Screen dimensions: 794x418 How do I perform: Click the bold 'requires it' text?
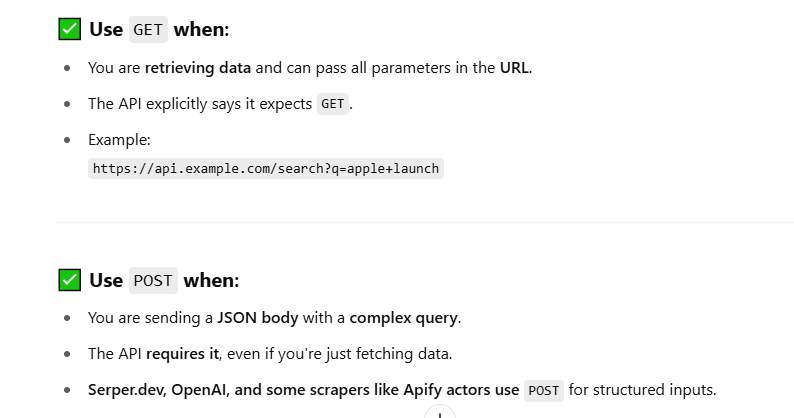(x=181, y=354)
